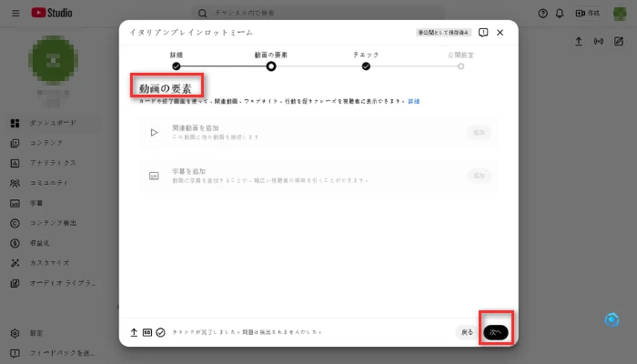Open 収益化 in sidebar
The image size is (637, 364).
point(53,243)
